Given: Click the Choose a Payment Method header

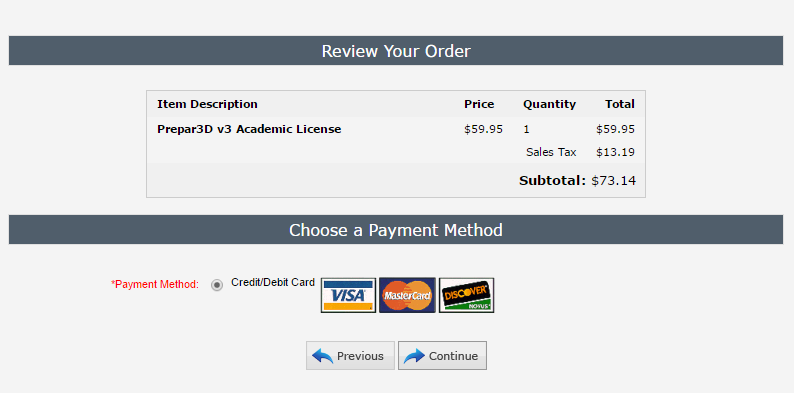Looking at the screenshot, I should point(396,229).
